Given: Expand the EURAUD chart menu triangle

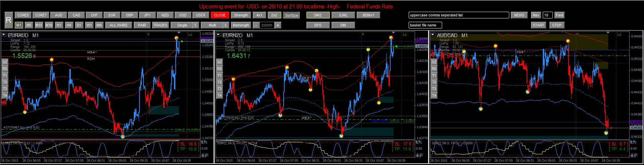Looking at the screenshot, I should pos(4,34).
